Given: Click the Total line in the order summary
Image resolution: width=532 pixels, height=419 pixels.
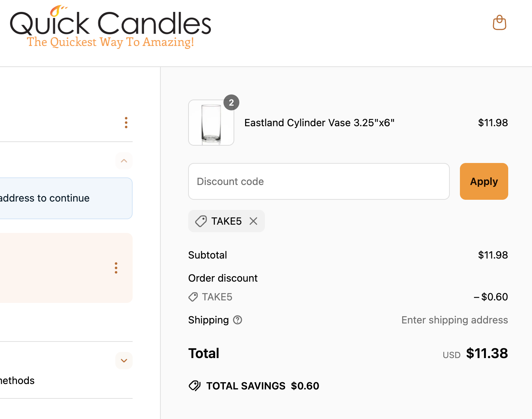Looking at the screenshot, I should point(204,353).
